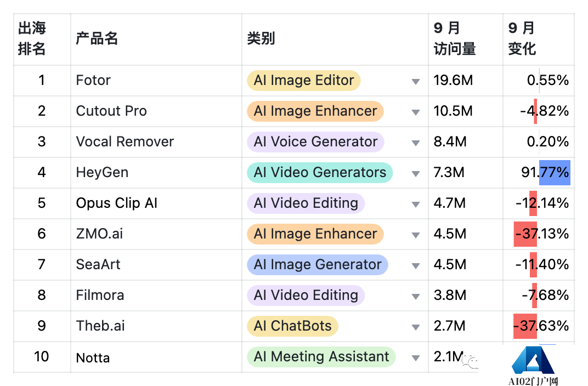Viewport: 588px width, 386px height.
Task: Click the SeaArt product name cell
Action: [x=156, y=265]
